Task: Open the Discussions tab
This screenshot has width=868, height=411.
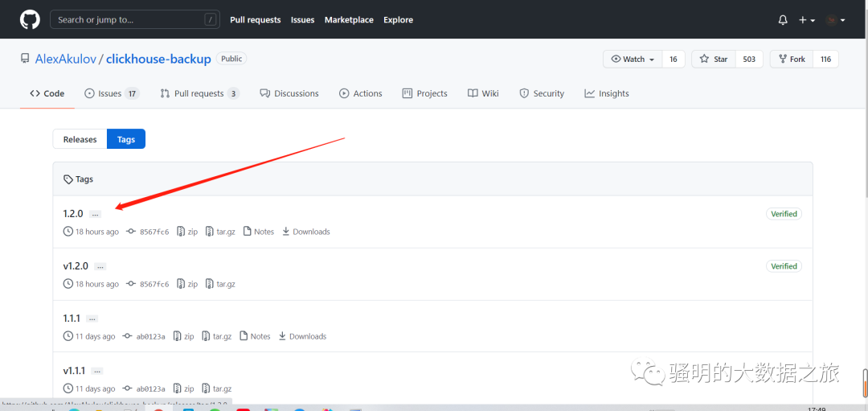Action: 289,93
